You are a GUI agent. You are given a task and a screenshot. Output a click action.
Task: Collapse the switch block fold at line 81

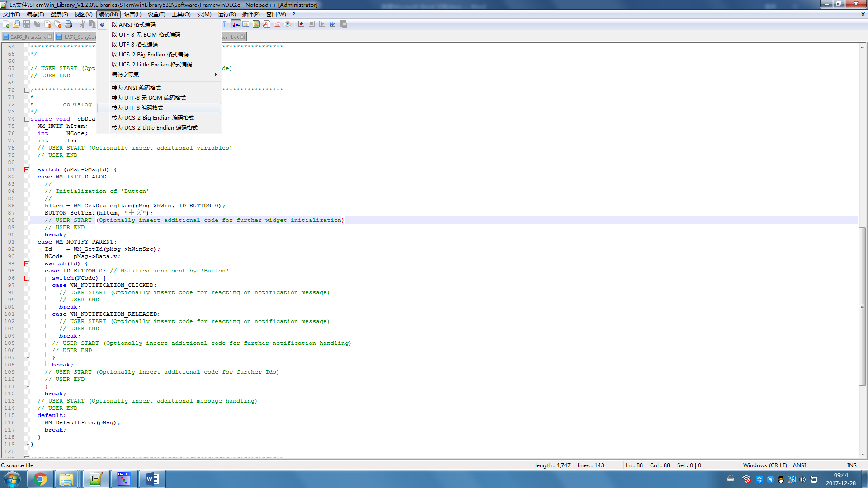pyautogui.click(x=27, y=169)
